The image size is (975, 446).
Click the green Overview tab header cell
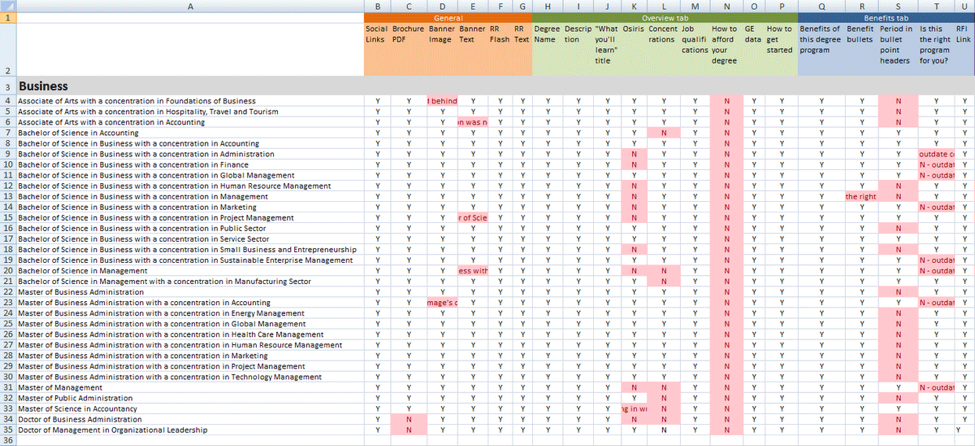click(664, 18)
